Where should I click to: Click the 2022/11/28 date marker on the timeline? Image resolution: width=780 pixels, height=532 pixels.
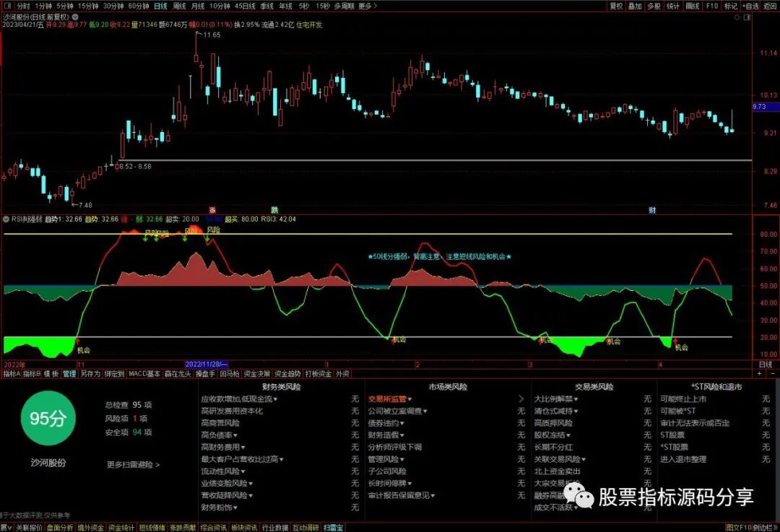(x=207, y=365)
